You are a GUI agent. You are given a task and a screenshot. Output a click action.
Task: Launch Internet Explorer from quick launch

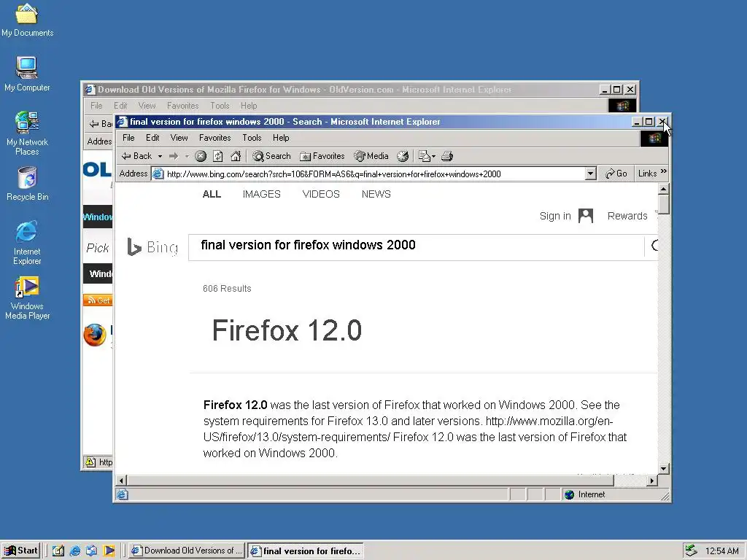tap(75, 551)
